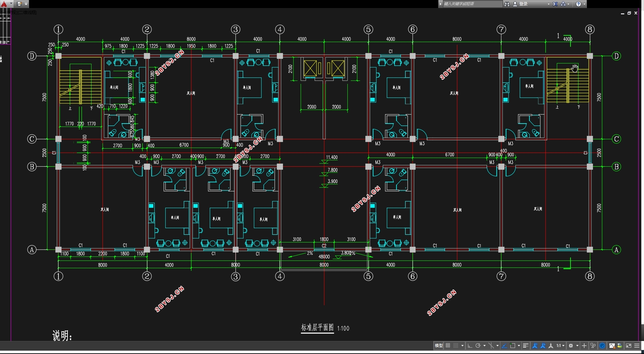Toggle 2D object snap
The image size is (644, 354).
coord(512,346)
